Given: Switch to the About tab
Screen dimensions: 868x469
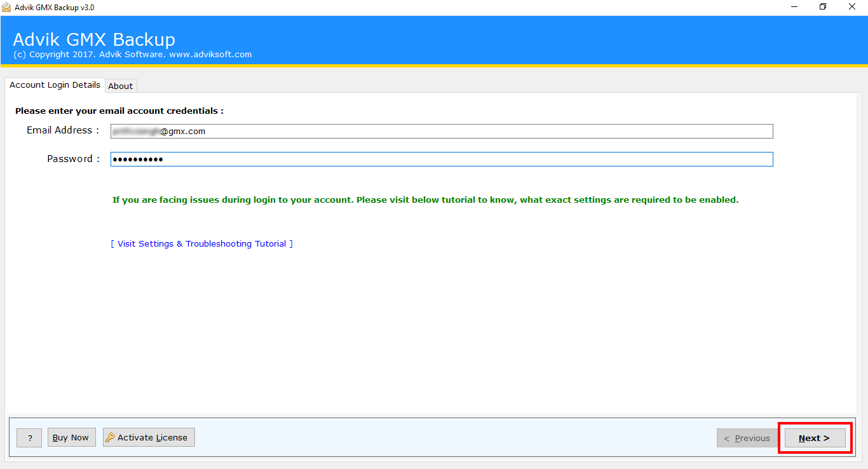Looking at the screenshot, I should pos(121,86).
